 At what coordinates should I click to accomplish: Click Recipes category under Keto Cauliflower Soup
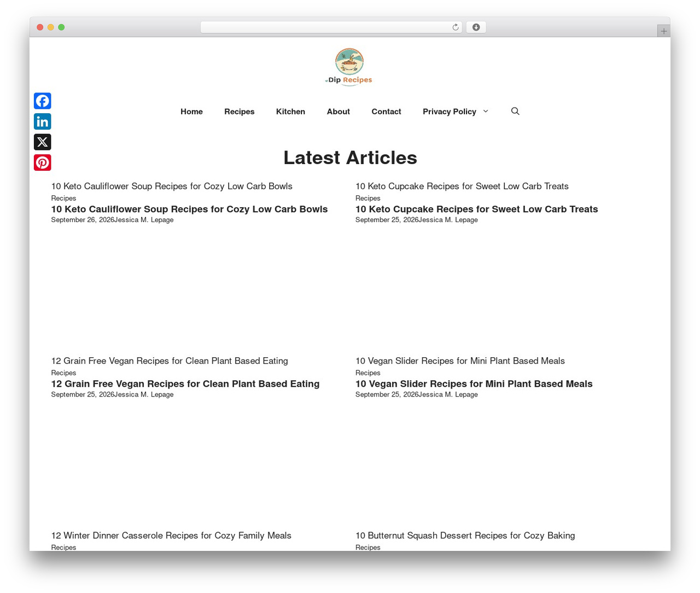[63, 198]
